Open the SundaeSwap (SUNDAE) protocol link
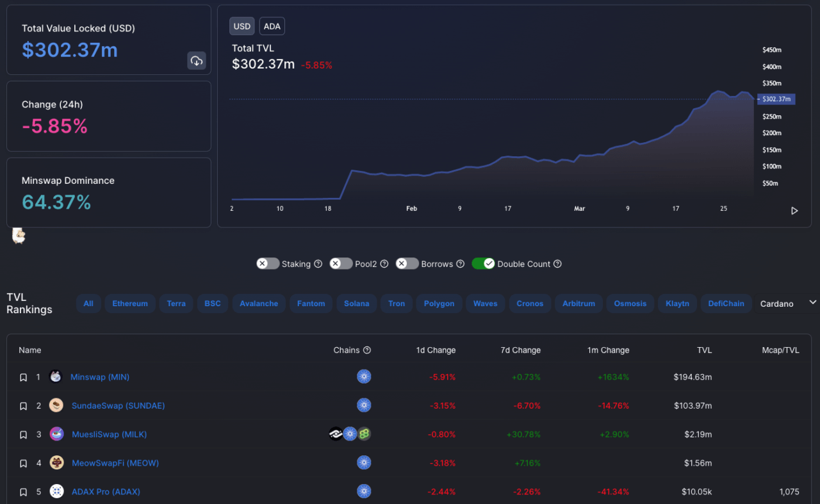This screenshot has width=820, height=504. [x=119, y=406]
